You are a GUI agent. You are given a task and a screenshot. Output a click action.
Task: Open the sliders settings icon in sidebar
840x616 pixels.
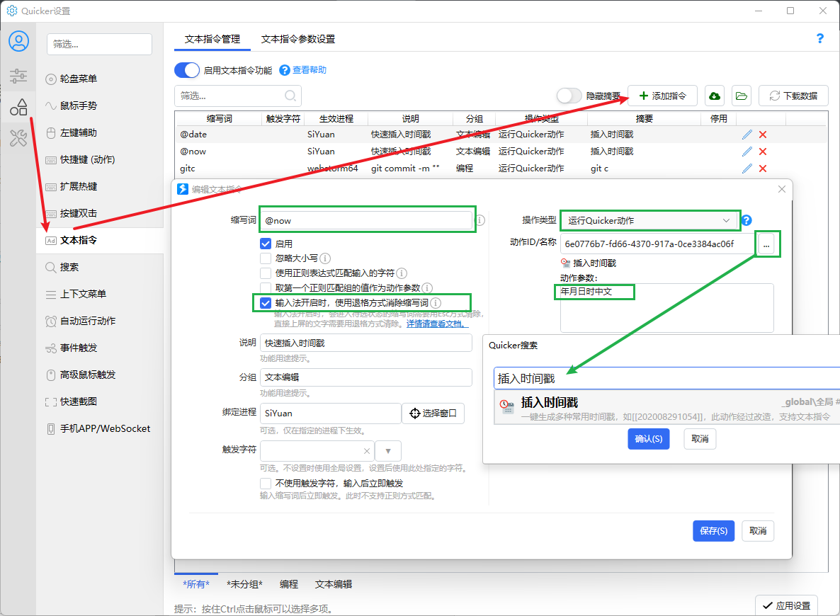click(18, 76)
